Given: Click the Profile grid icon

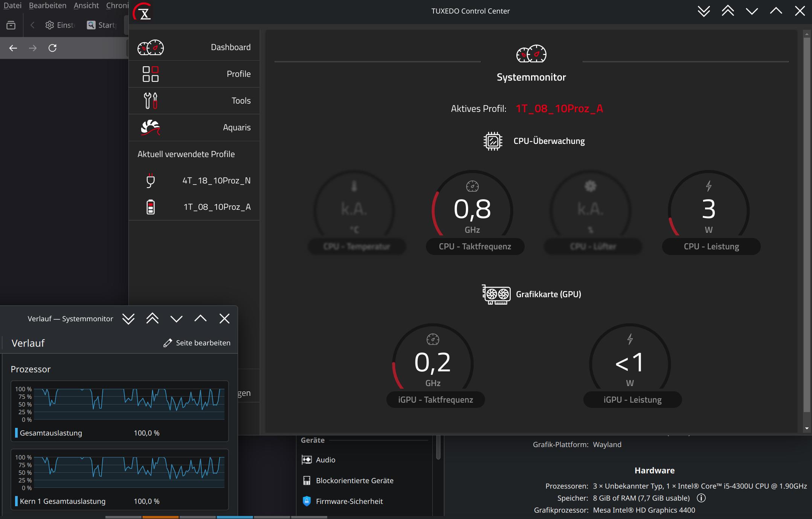Looking at the screenshot, I should coord(150,74).
